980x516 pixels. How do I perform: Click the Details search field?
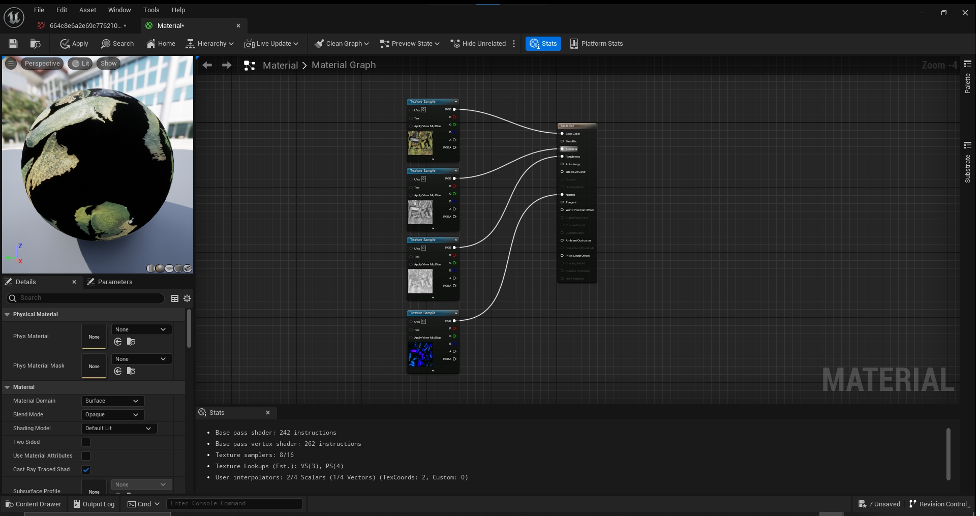click(89, 298)
